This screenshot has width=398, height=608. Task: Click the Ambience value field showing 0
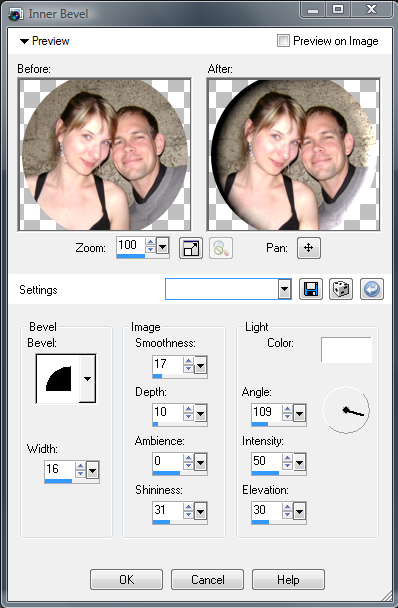point(168,461)
